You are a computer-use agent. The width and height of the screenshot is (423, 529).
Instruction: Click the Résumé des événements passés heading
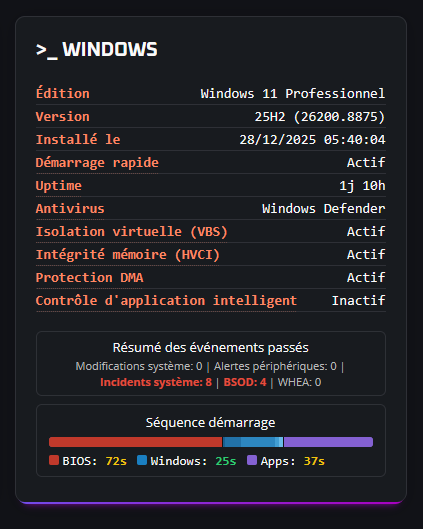[210, 347]
